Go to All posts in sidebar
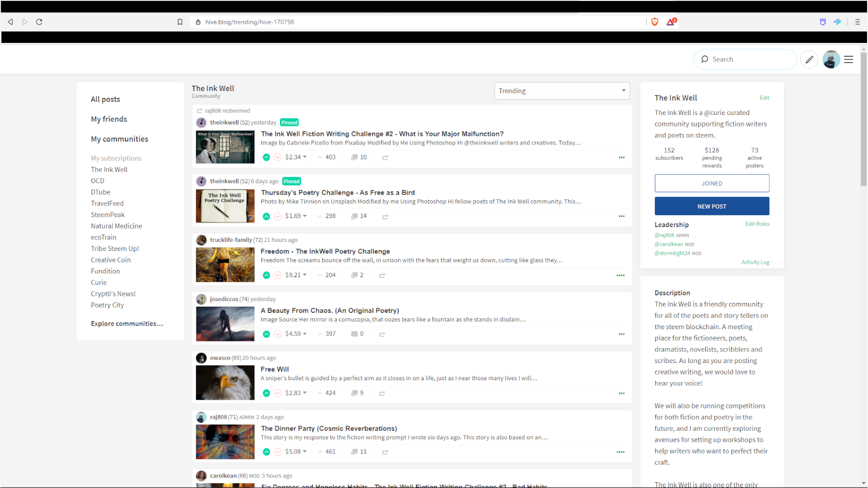This screenshot has height=488, width=868. tap(105, 99)
